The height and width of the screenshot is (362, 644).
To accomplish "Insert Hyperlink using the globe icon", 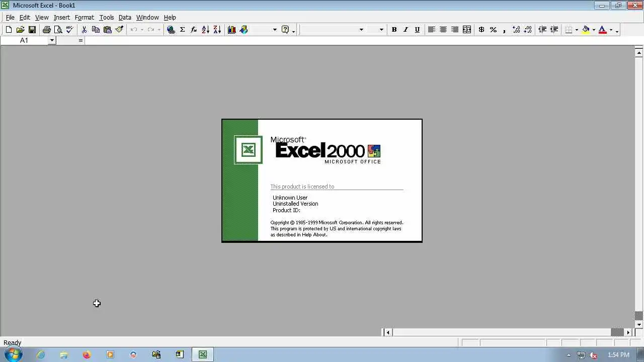I will [x=171, y=30].
